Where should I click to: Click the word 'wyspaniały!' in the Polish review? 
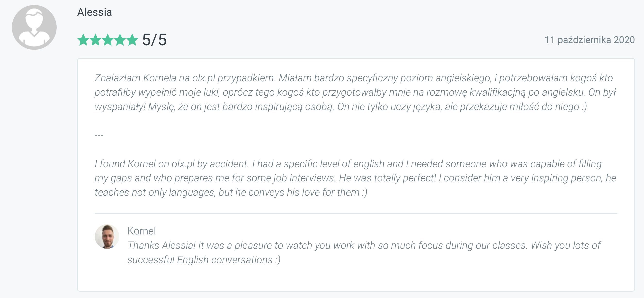point(120,107)
